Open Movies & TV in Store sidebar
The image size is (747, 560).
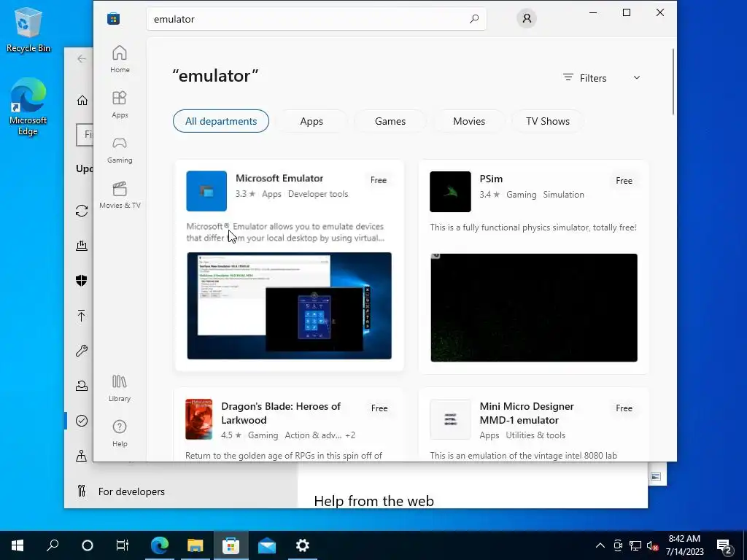point(120,195)
